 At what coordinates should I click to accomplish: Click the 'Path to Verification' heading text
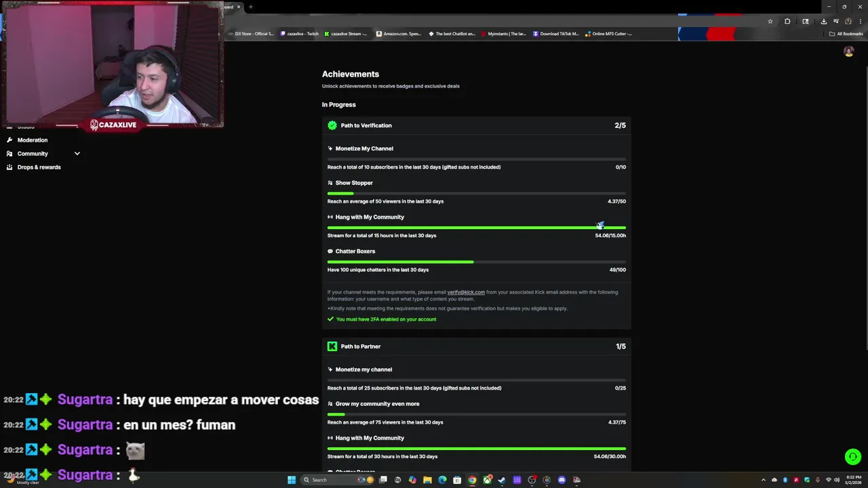point(366,125)
